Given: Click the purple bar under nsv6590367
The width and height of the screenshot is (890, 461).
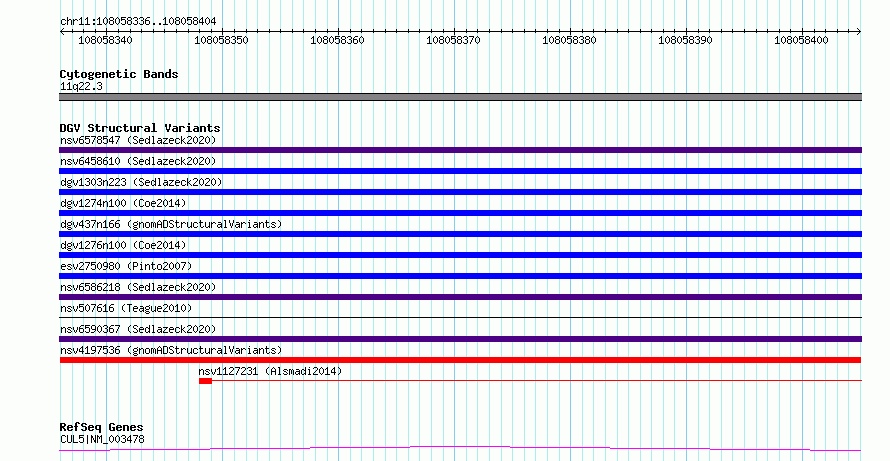Looking at the screenshot, I should [x=460, y=339].
